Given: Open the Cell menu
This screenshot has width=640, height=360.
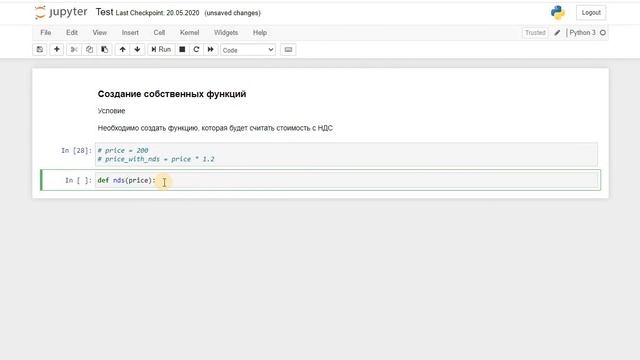Looking at the screenshot, I should pos(159,33).
